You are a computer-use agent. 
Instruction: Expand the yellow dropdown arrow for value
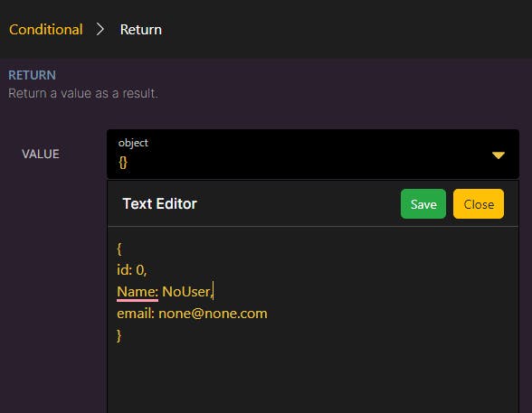coord(498,155)
